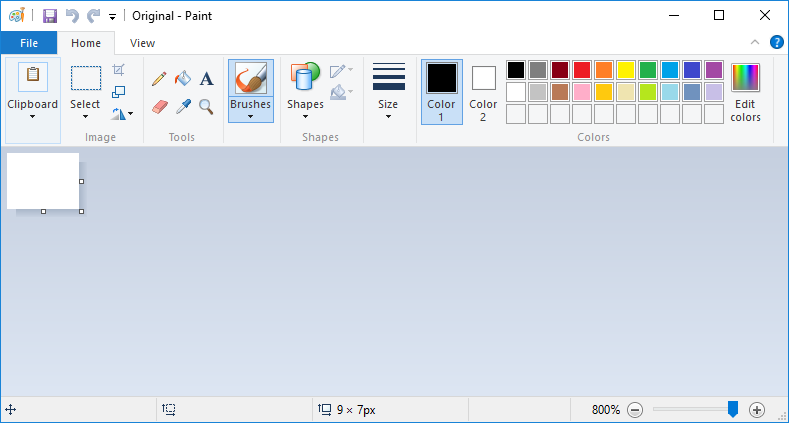
Task: Collapse the ribbon with the caret
Action: [755, 42]
